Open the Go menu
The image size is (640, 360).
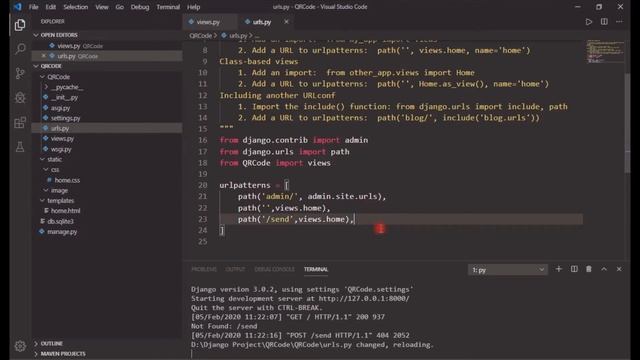click(120, 7)
